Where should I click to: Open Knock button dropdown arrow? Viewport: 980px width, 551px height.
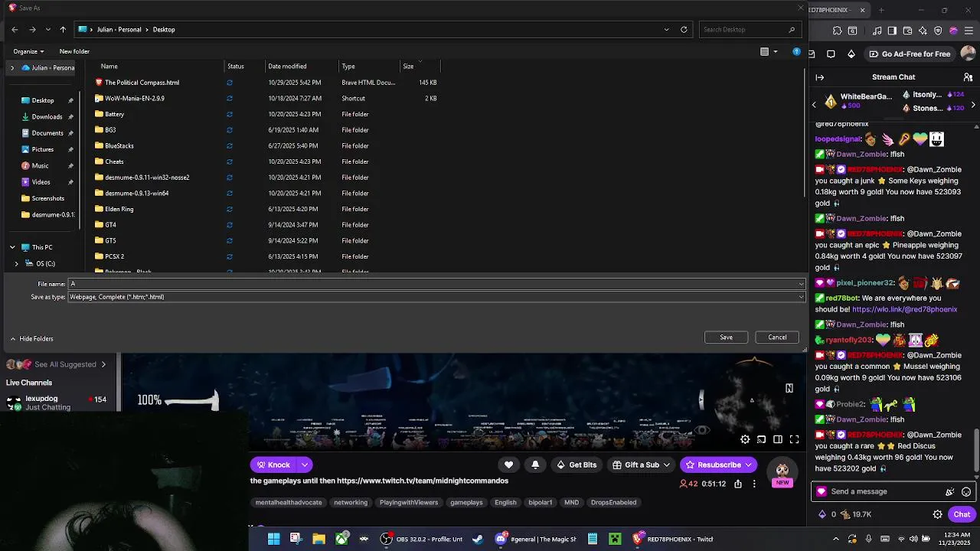point(305,465)
